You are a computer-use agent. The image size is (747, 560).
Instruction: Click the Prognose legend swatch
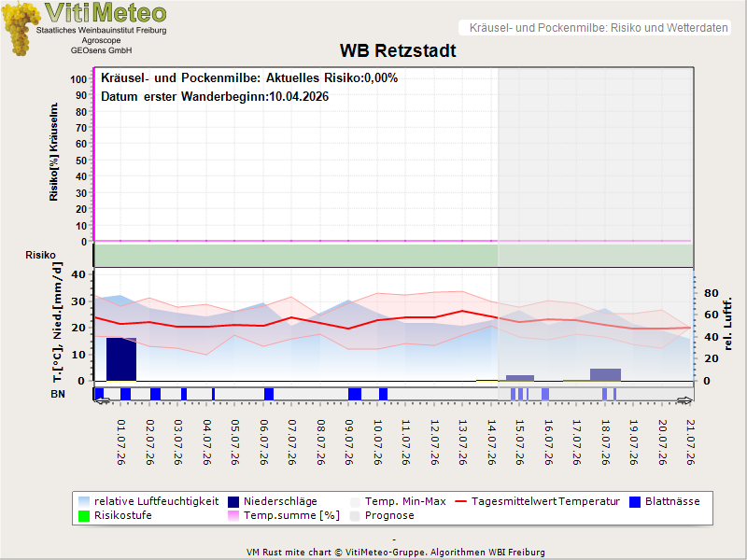[x=355, y=516]
